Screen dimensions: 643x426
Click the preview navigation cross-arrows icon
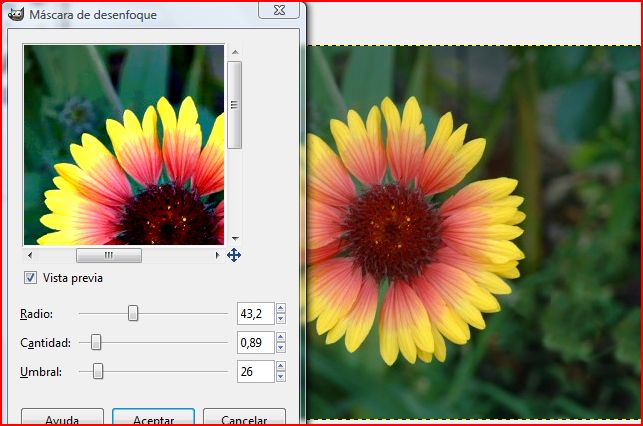tap(234, 255)
